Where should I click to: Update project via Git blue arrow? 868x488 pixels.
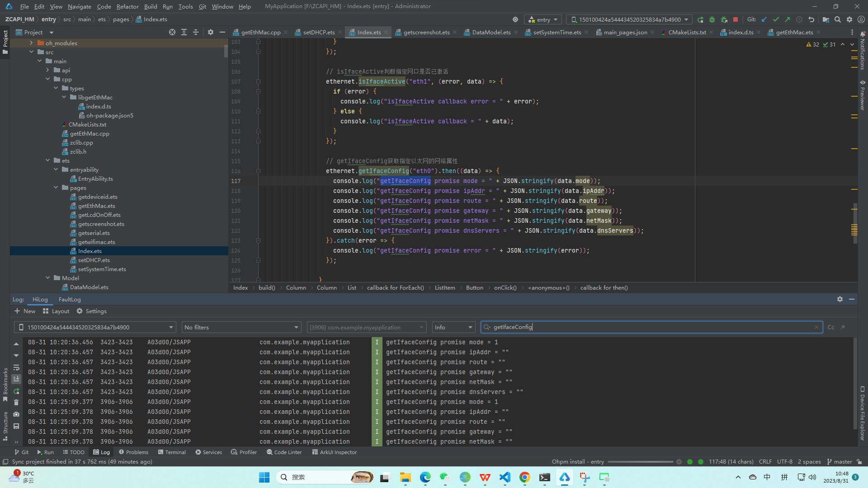[764, 19]
